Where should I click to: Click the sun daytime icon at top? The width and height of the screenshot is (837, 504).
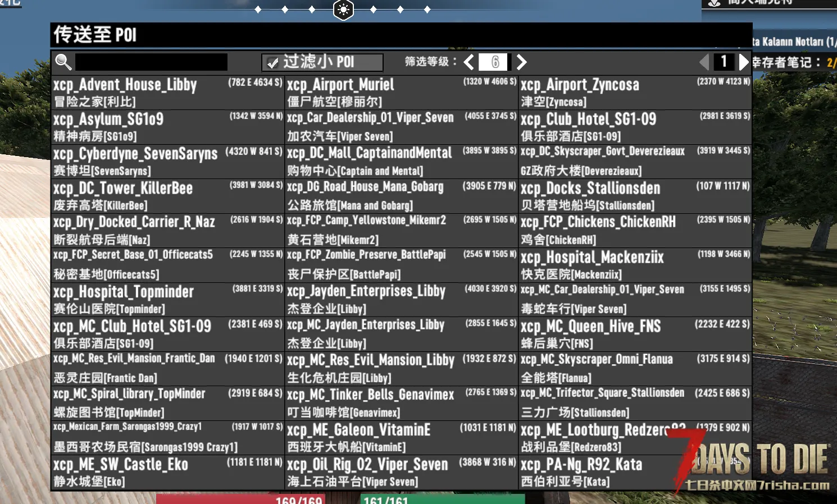tap(343, 10)
